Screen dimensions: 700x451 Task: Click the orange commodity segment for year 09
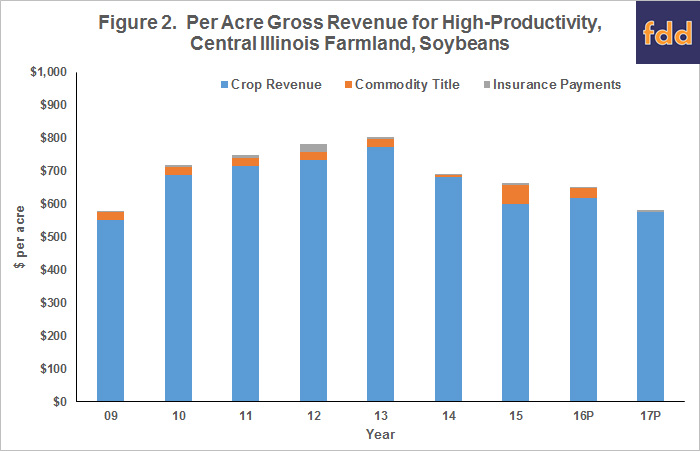coord(110,216)
